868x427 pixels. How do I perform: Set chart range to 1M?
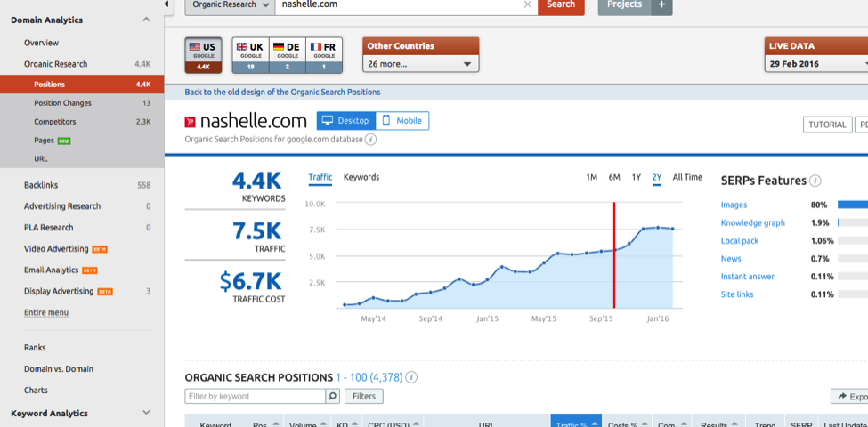pos(592,177)
